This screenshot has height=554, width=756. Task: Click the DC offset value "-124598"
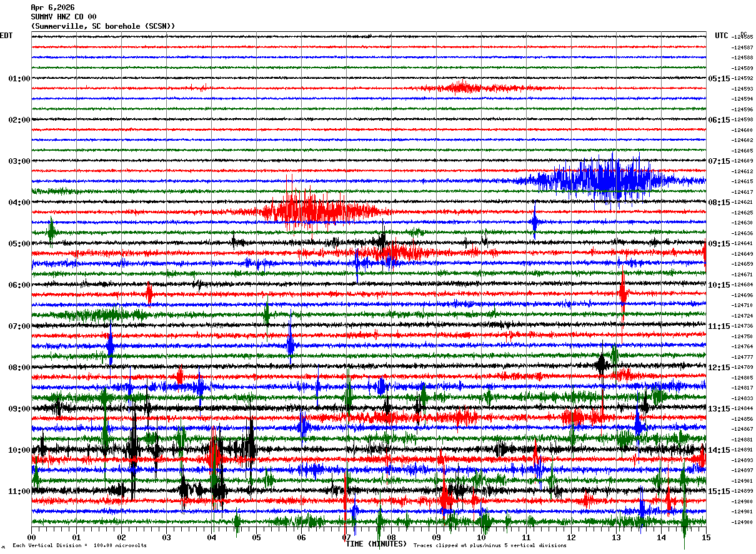click(742, 120)
